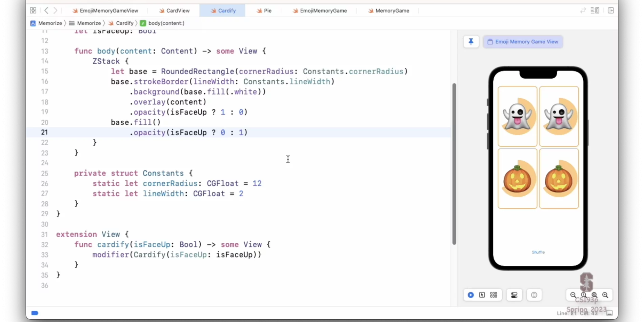Click the word ZStack on line 14
The width and height of the screenshot is (644, 322).
click(106, 61)
